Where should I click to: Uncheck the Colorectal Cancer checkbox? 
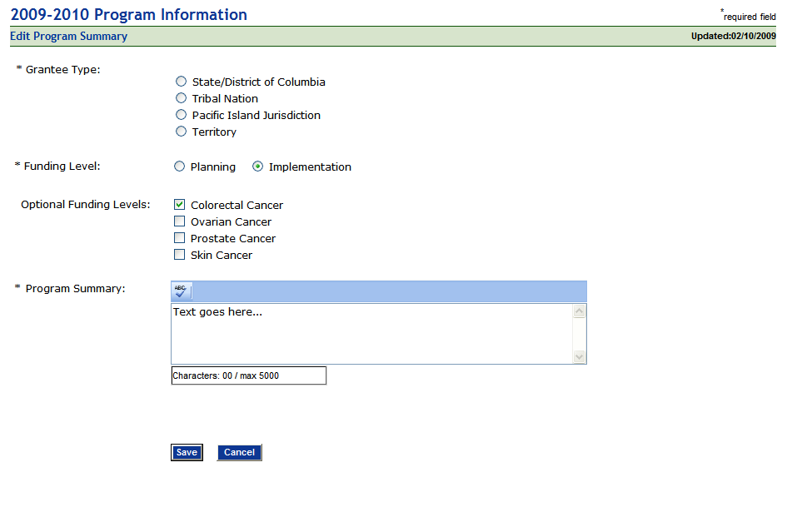[179, 205]
